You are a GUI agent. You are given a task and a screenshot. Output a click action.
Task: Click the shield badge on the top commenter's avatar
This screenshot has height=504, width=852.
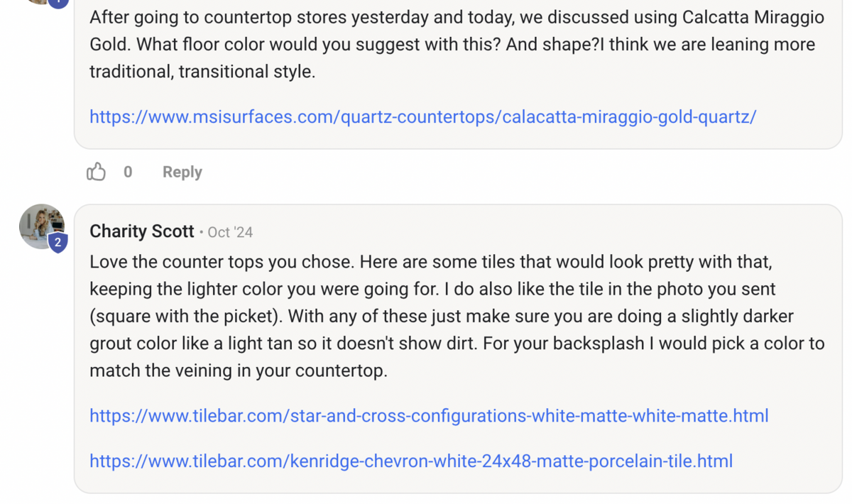point(58,2)
